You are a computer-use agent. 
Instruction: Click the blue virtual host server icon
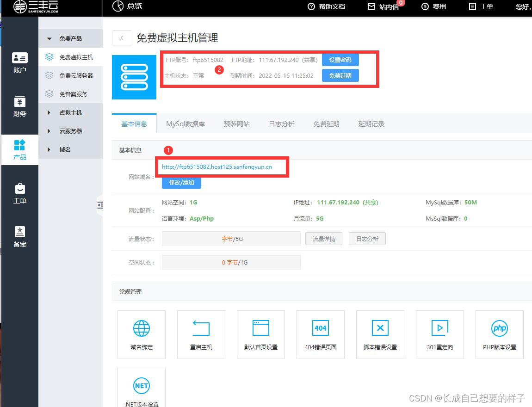pos(134,77)
